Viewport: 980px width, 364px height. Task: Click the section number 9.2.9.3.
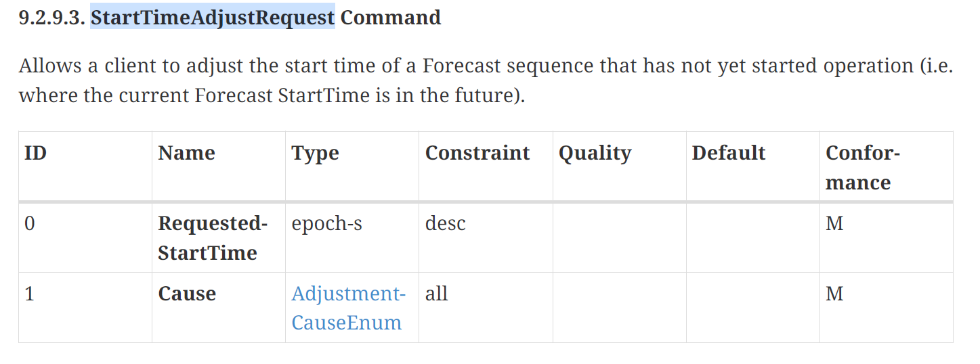pos(52,17)
